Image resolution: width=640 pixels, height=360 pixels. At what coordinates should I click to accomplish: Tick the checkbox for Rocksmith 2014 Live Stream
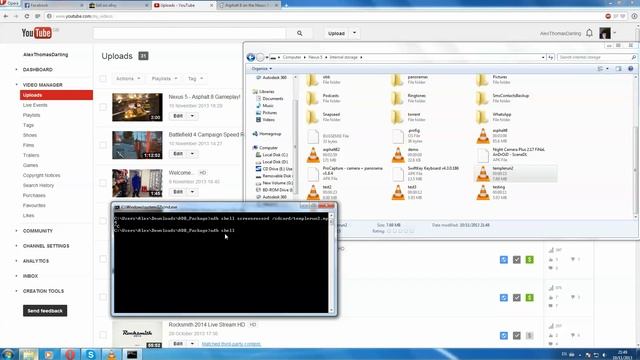click(103, 335)
